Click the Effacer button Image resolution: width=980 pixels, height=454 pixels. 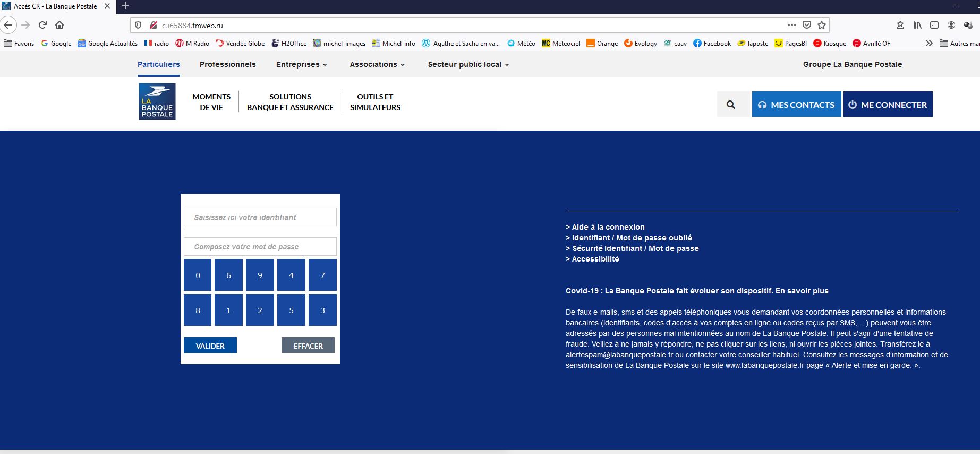[308, 346]
